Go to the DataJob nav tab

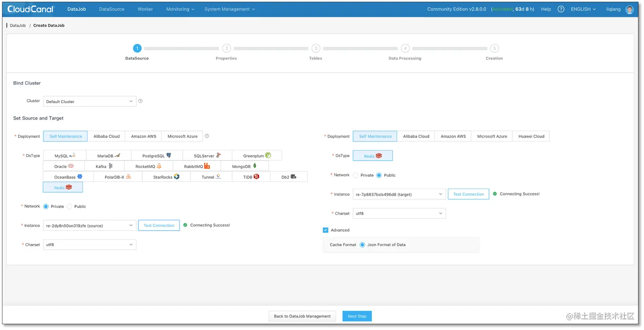(77, 9)
